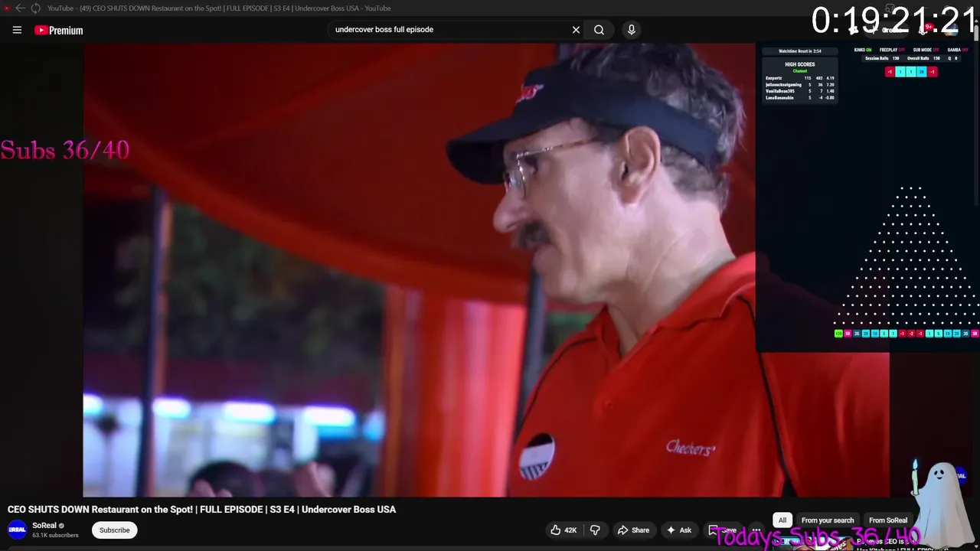Open the YouTube hamburger guide menu

pyautogui.click(x=17, y=30)
